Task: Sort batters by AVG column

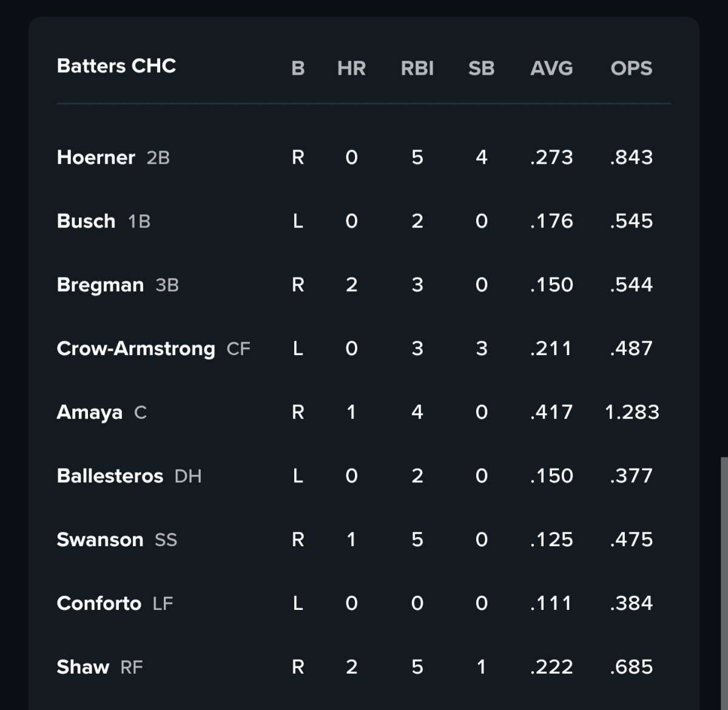Action: point(551,68)
